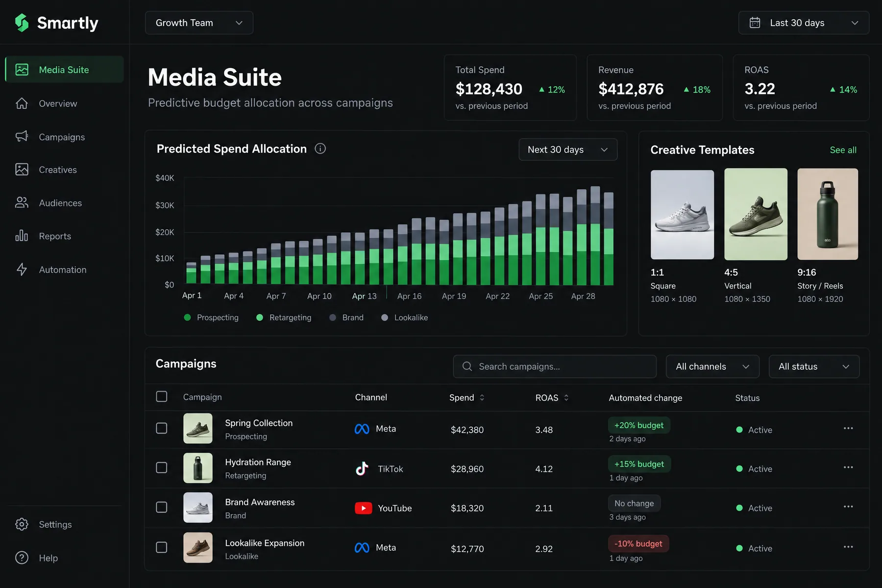Click the Creatives image icon

22,170
